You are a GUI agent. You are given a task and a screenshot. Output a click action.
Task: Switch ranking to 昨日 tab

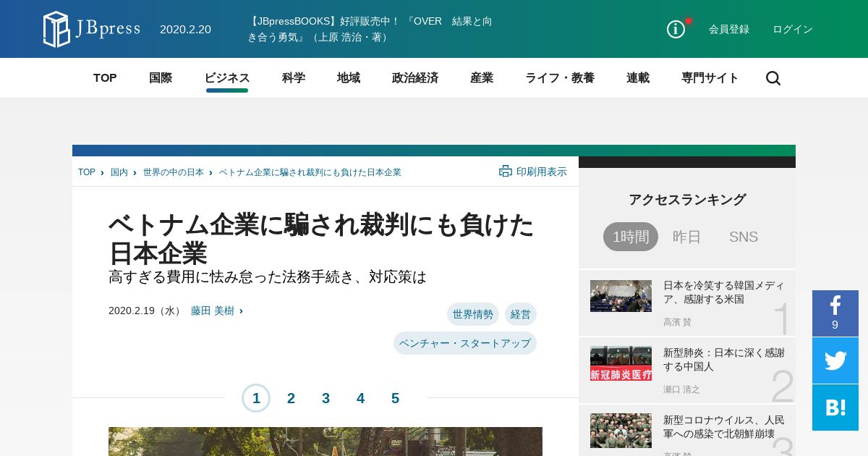pos(687,237)
